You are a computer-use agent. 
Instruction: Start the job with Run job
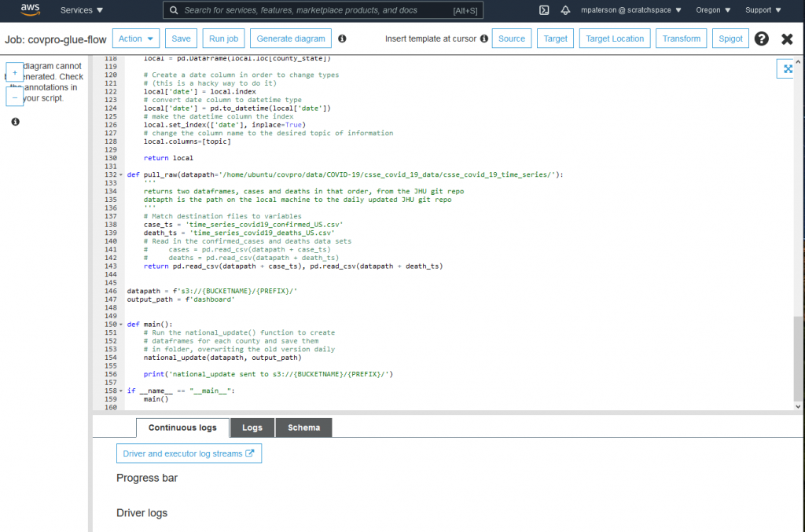[x=223, y=39]
